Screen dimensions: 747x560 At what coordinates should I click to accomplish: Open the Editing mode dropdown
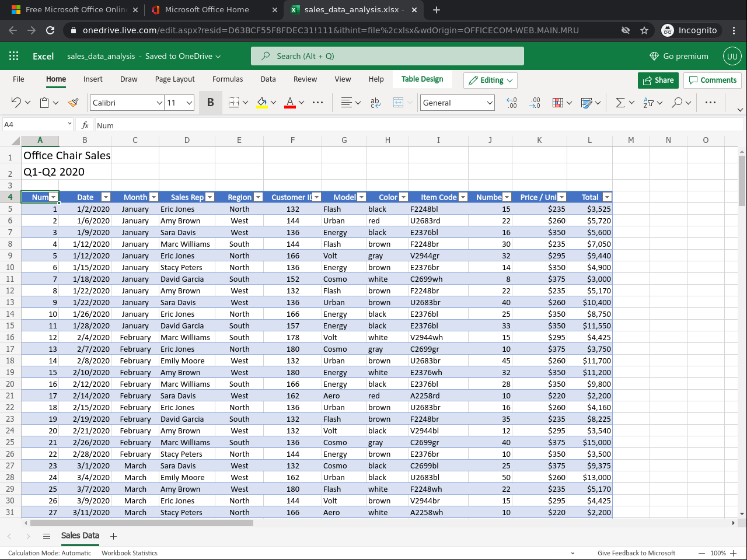click(x=490, y=80)
